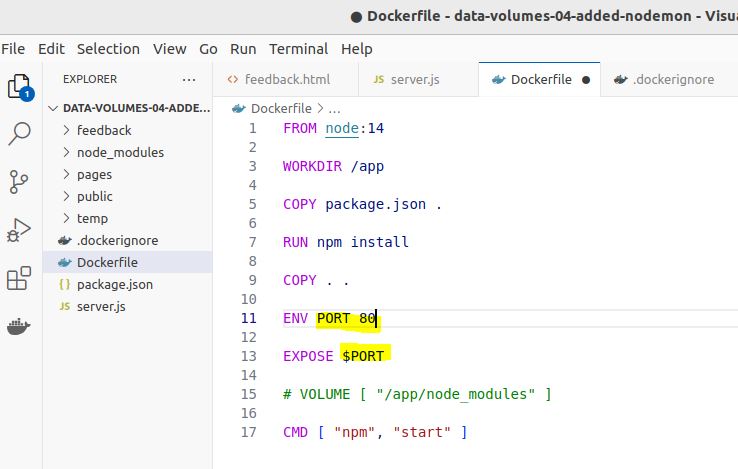Open the Docker view in activity bar

tap(19, 327)
